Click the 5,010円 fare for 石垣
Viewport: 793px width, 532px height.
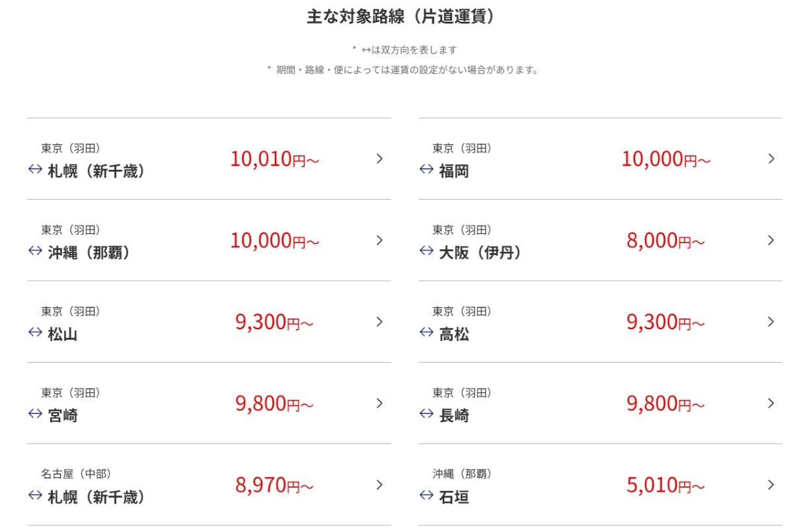point(665,485)
